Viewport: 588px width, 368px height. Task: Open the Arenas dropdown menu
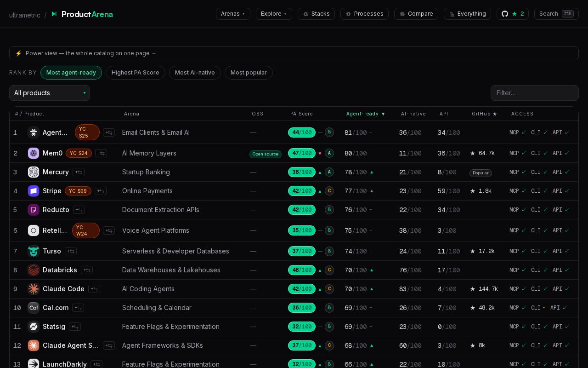(233, 14)
